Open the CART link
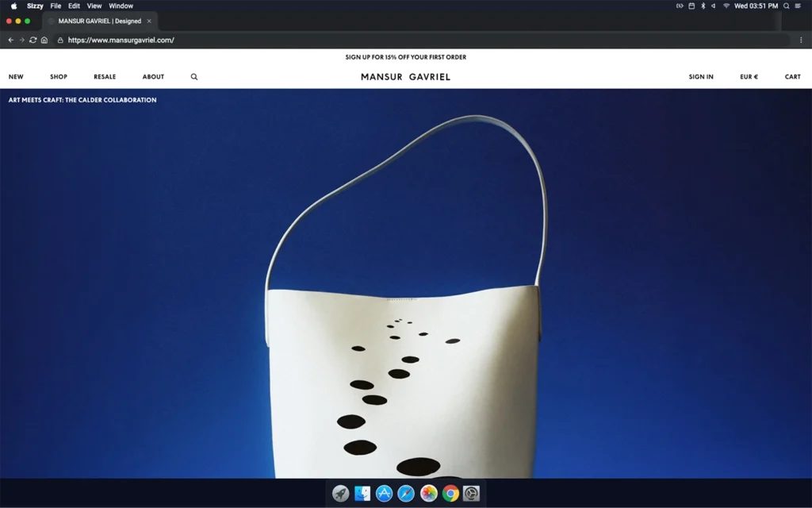This screenshot has width=812, height=508. 792,77
